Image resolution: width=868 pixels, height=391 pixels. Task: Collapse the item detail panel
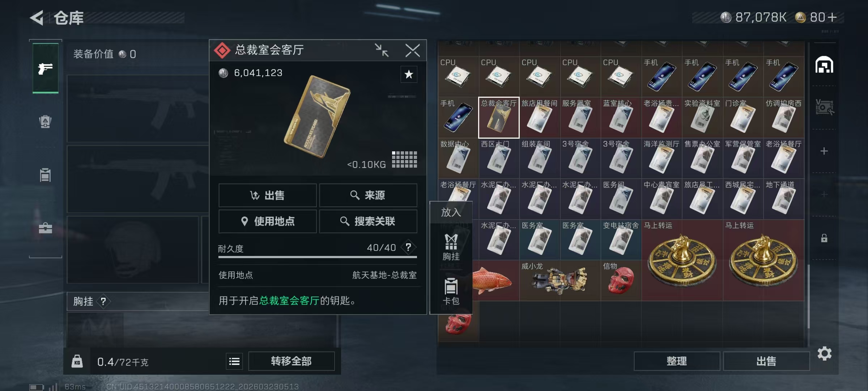click(x=382, y=50)
